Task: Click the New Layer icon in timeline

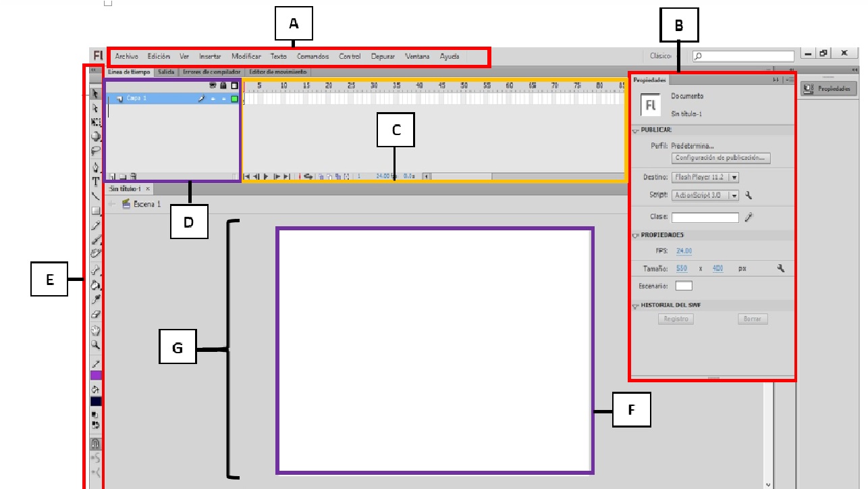Action: tap(113, 175)
